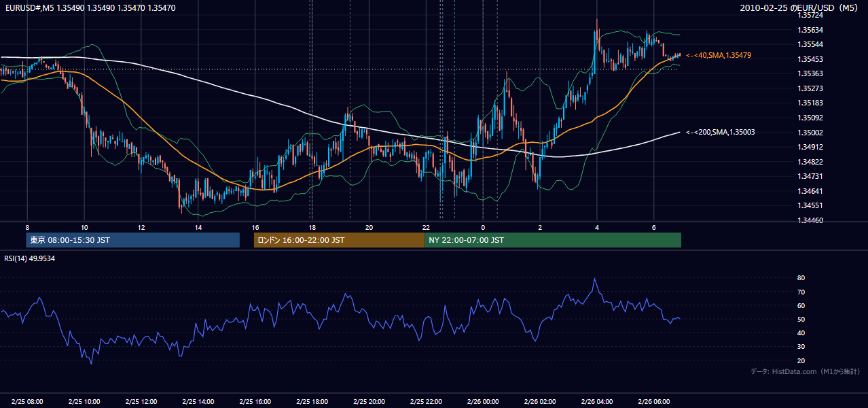Select the NY 22:00-07:00 JST session bar
The height and width of the screenshot is (408, 868).
553,240
